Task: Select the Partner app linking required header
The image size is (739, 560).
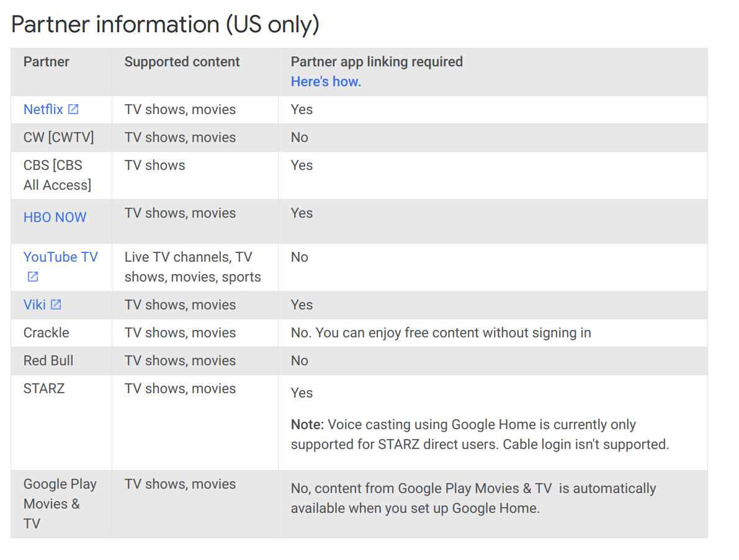Action: click(x=377, y=61)
